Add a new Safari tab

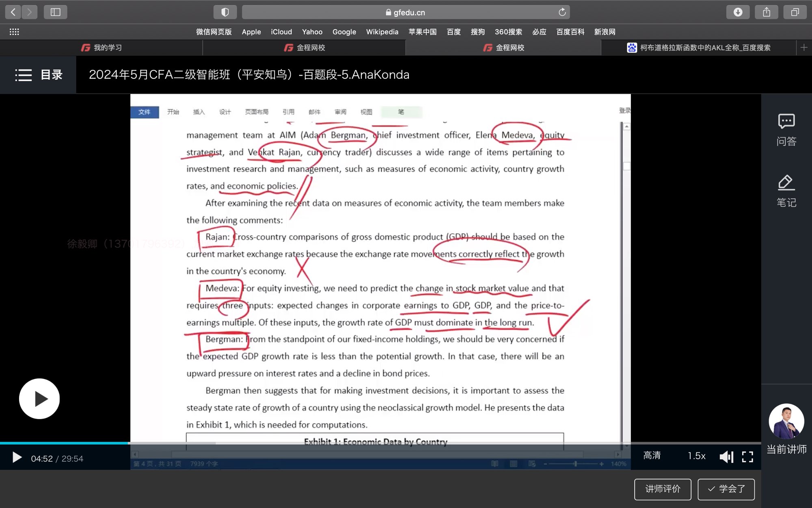click(804, 48)
